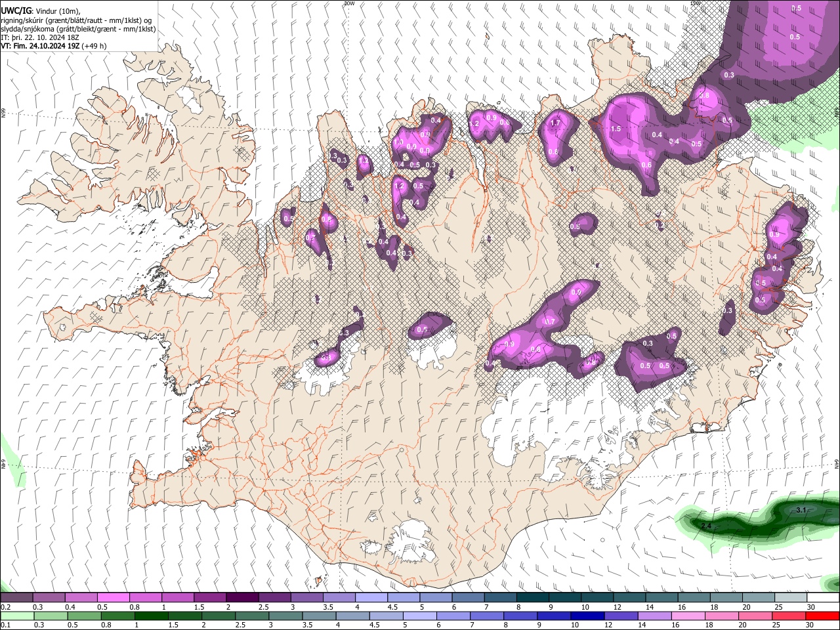Viewport: 840px width, 630px height.
Task: Click dark green swatch between 1 and 1.5 in lower scale
Action: 150,616
